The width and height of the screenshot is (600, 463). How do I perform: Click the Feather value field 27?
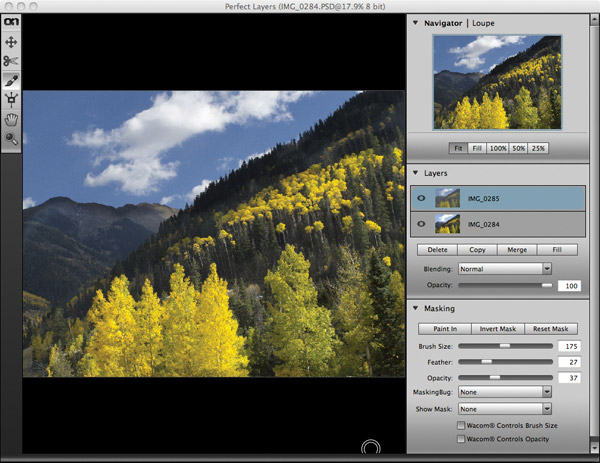coord(569,362)
